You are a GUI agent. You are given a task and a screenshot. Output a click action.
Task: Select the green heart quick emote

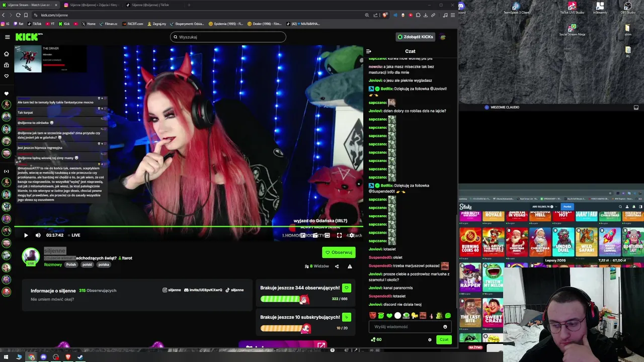coord(389,316)
